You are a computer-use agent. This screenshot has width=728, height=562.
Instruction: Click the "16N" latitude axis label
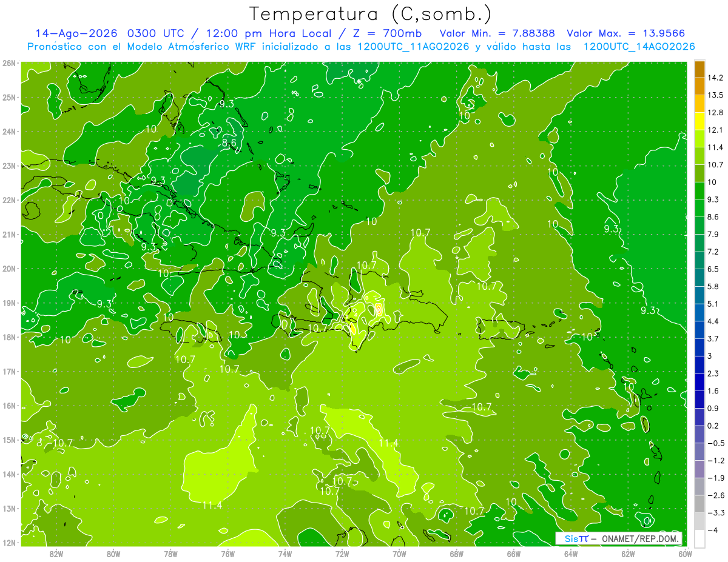pyautogui.click(x=9, y=406)
